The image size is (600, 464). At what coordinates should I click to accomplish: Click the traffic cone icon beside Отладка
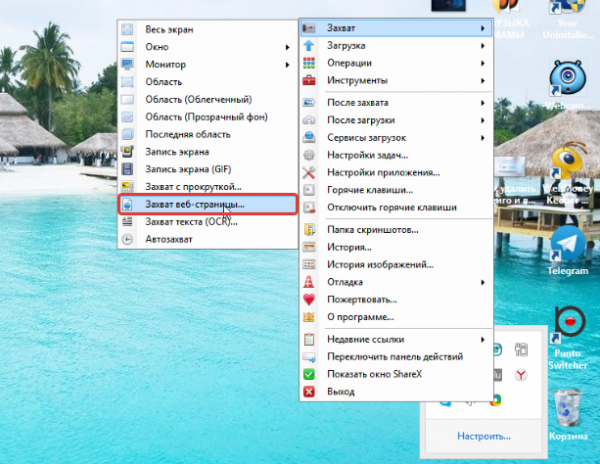pyautogui.click(x=309, y=282)
